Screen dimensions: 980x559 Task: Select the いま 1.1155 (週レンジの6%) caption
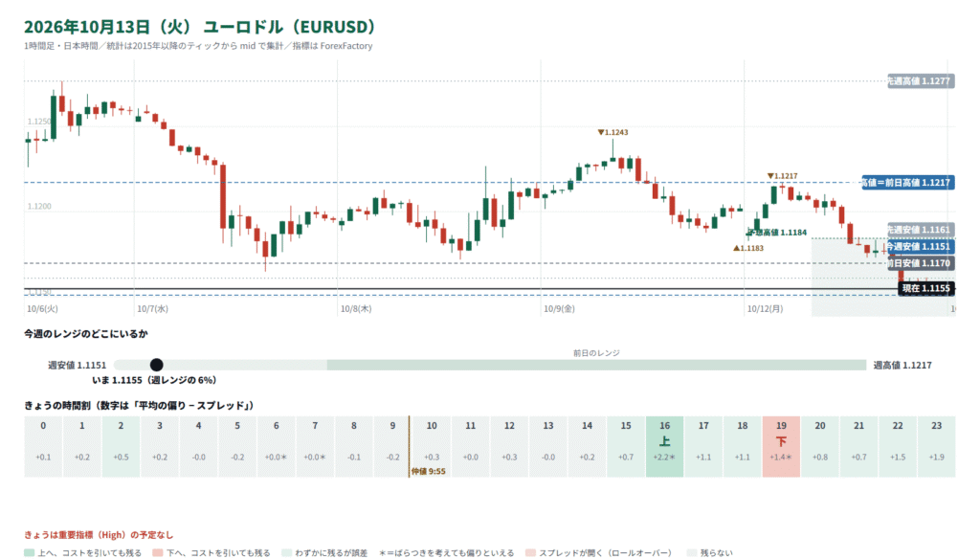point(154,380)
